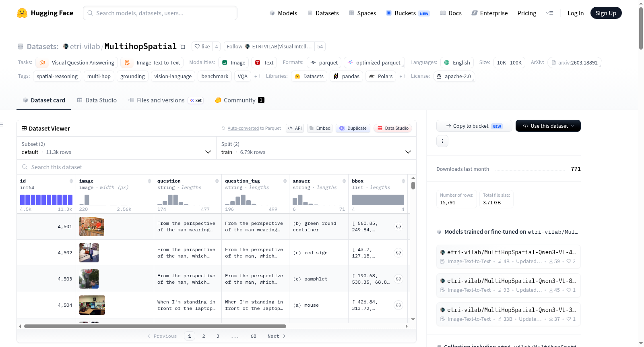Sort by the image column
The height and width of the screenshot is (347, 644).
(149, 181)
